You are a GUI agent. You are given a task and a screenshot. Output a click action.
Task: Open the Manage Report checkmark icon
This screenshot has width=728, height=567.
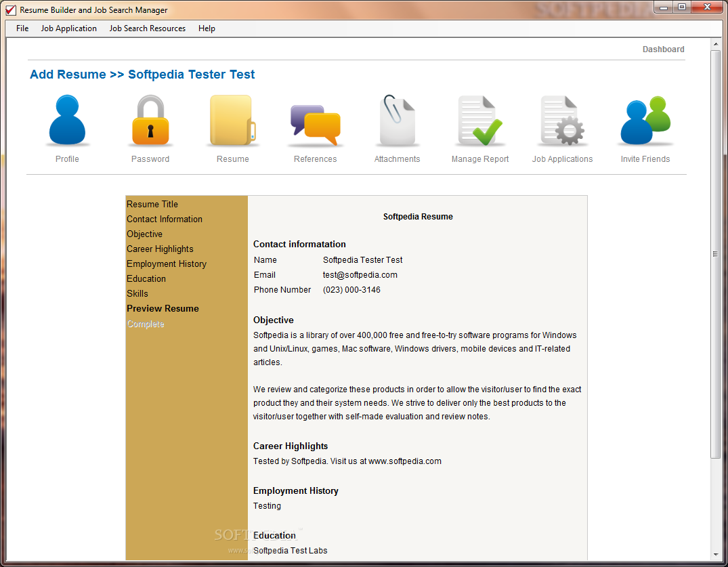point(480,121)
